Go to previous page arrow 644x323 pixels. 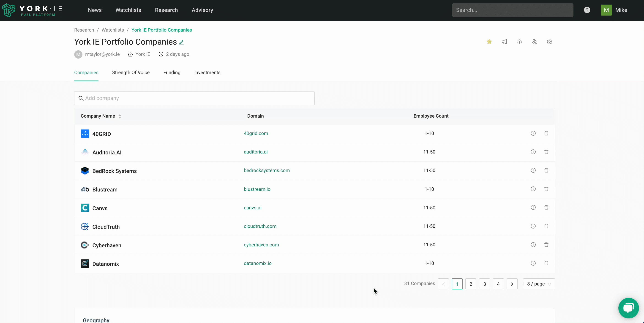pos(443,284)
